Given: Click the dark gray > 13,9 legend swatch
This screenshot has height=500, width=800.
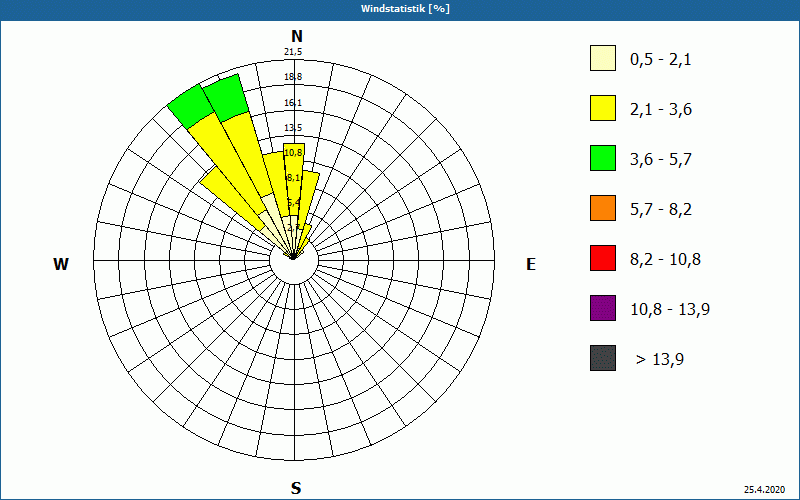Looking at the screenshot, I should pyautogui.click(x=603, y=358).
